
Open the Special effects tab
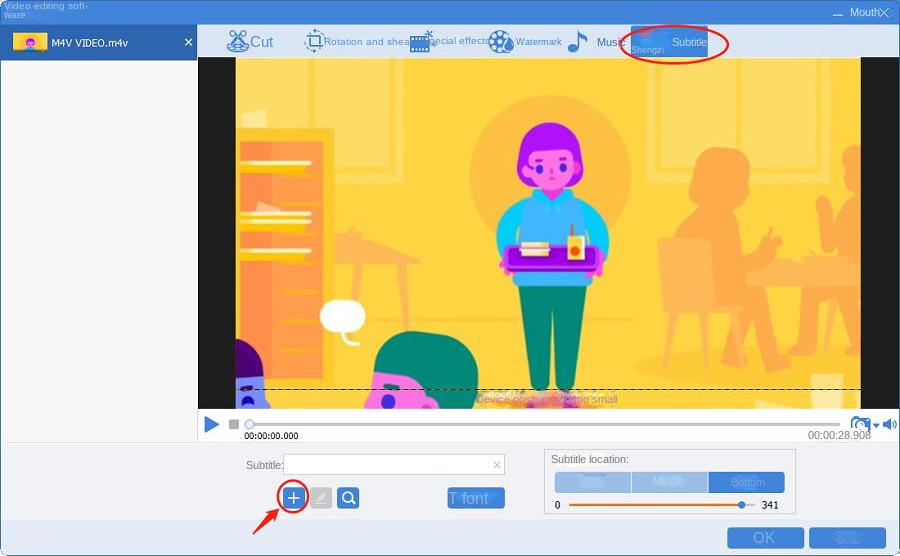449,42
